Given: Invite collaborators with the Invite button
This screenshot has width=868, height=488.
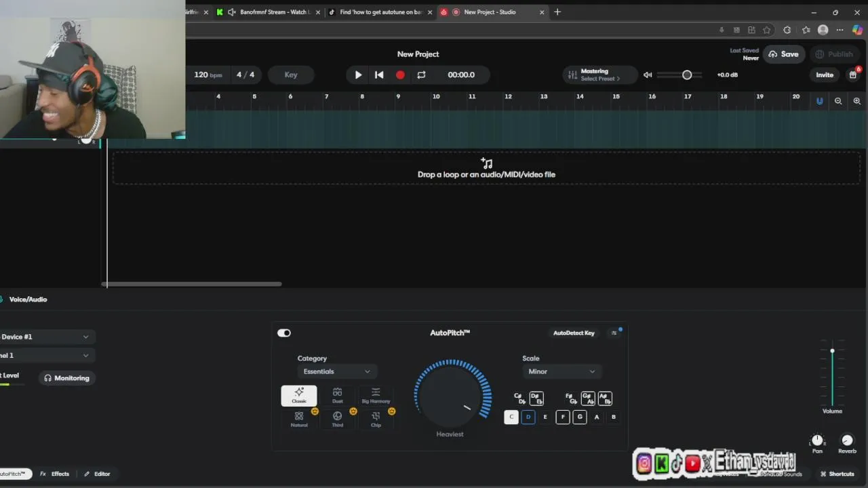Looking at the screenshot, I should coord(825,75).
